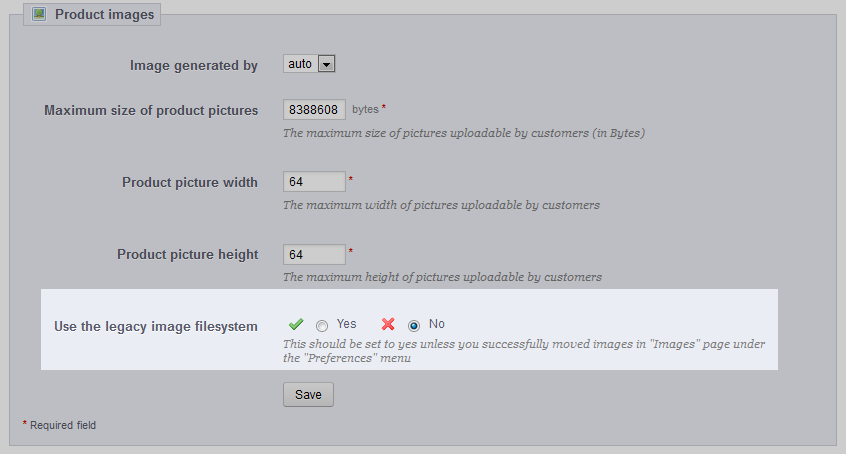This screenshot has height=454, width=846.
Task: Click the green checkmark icon beside Yes
Action: pos(296,324)
